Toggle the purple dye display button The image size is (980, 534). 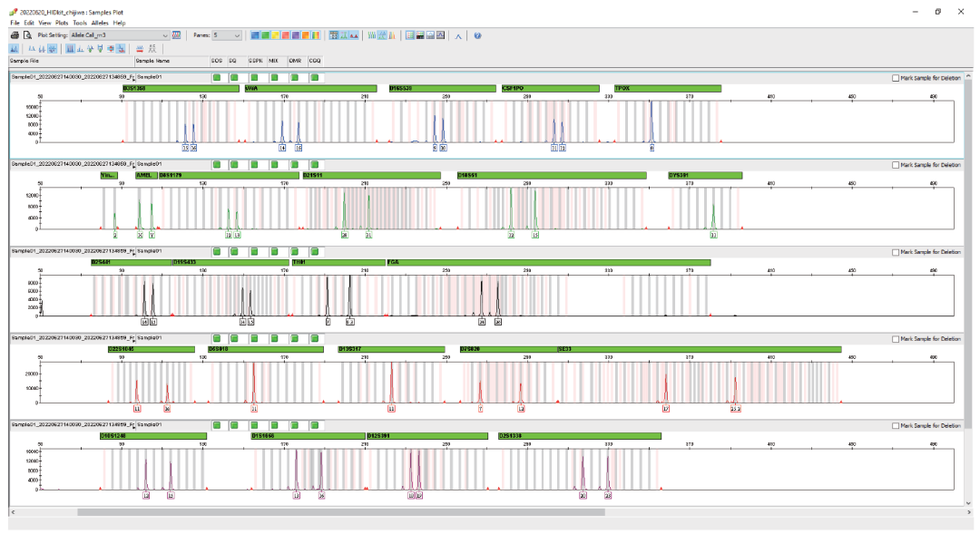pyautogui.click(x=295, y=35)
